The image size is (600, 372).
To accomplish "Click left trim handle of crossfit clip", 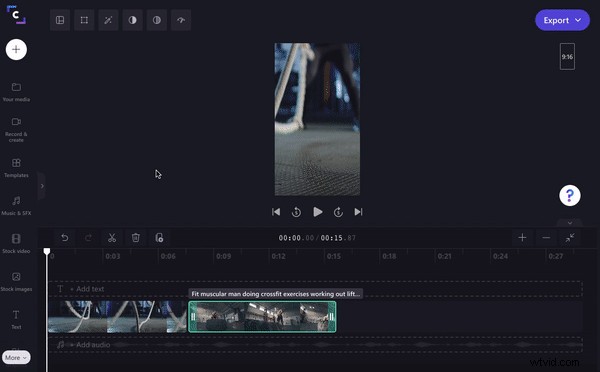I will click(193, 317).
